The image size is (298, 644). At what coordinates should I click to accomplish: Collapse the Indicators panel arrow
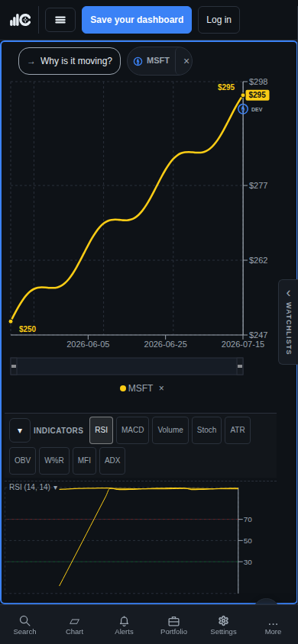click(20, 430)
